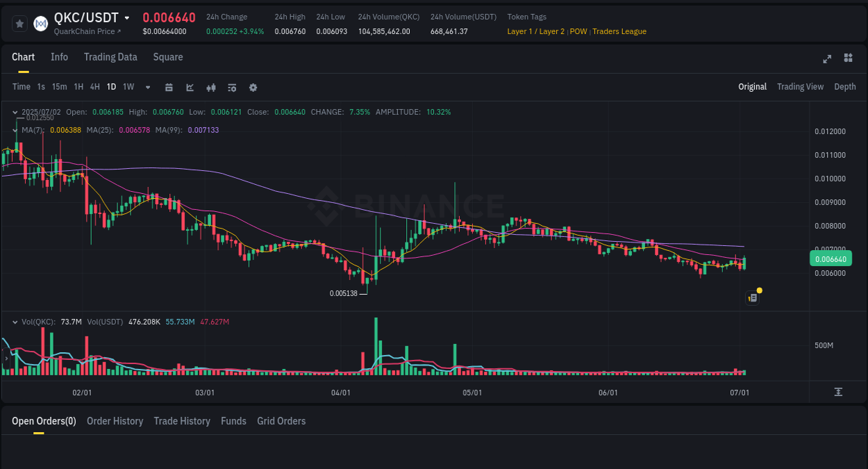Click the highlighted 0.006640 price label
The image size is (868, 469).
point(831,258)
